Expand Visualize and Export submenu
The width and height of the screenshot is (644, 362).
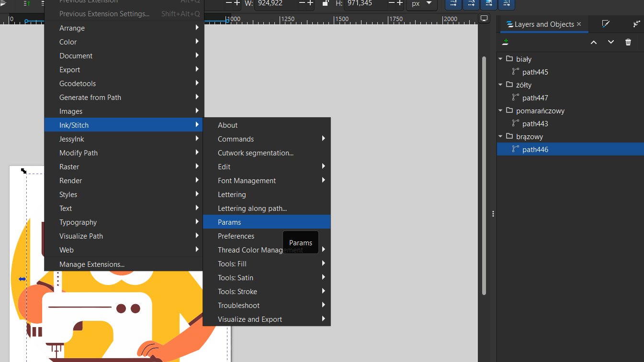point(267,319)
